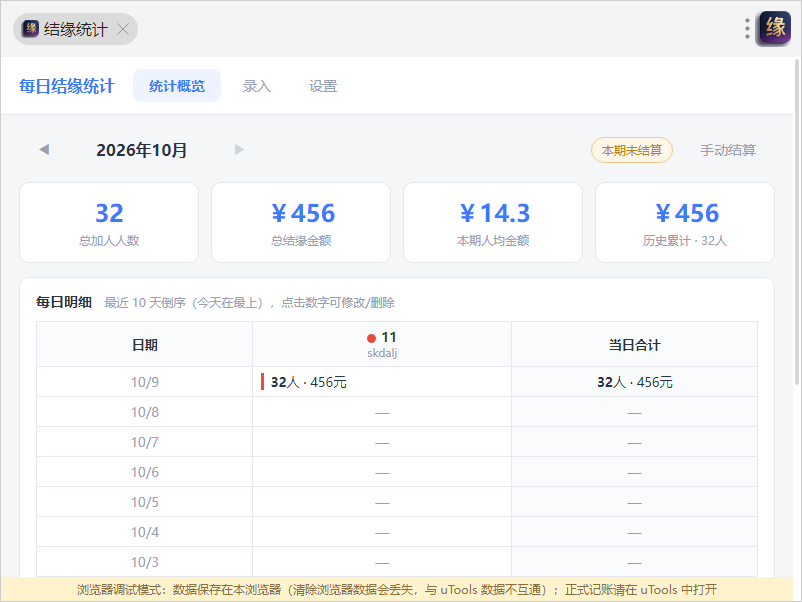
Task: Open the three-dot options menu
Action: 747,29
